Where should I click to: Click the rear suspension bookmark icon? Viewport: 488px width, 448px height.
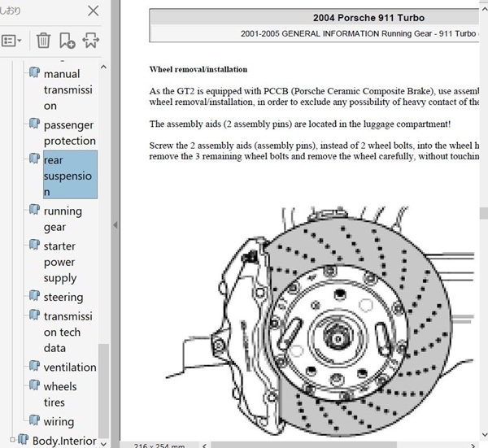34,159
